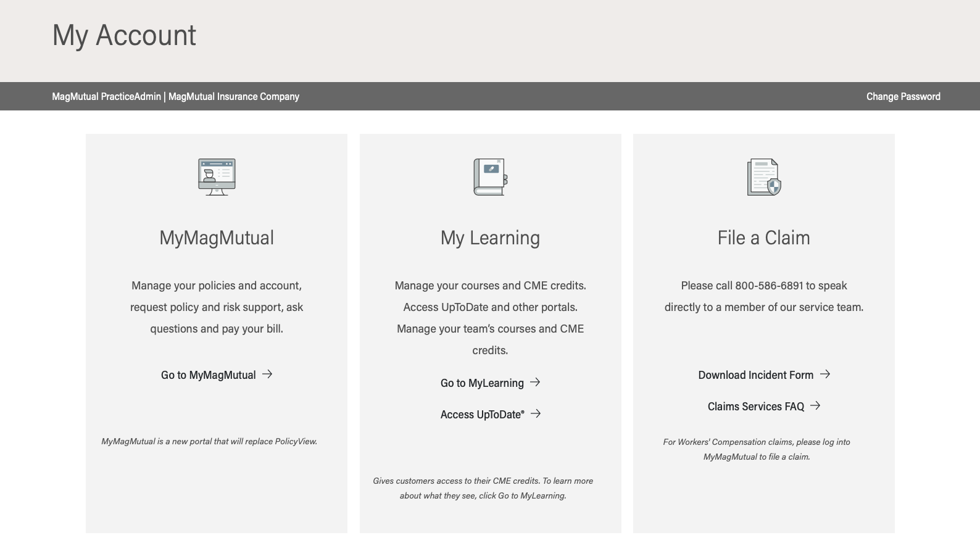Click the MyMagMutual card title

pyautogui.click(x=217, y=238)
